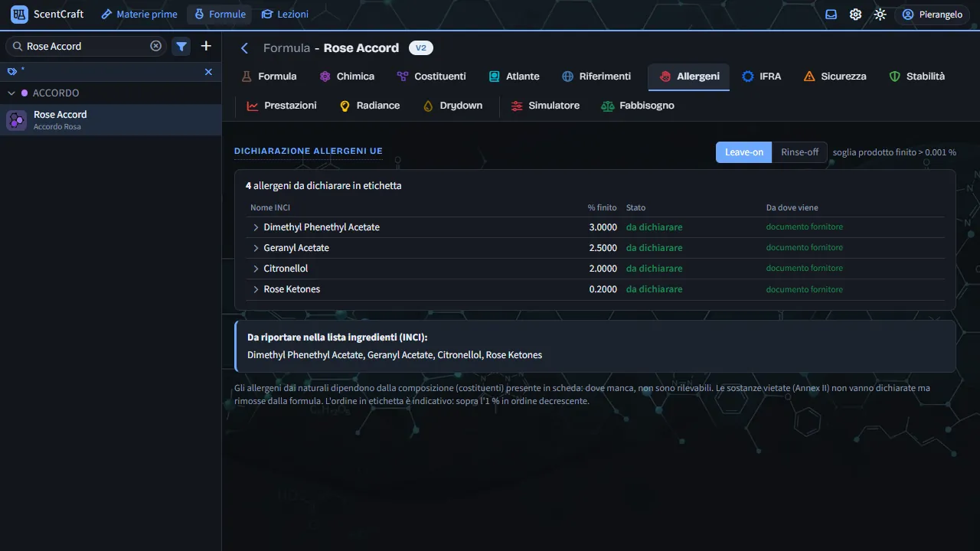
Task: Open the Simulatore tab
Action: 545,106
